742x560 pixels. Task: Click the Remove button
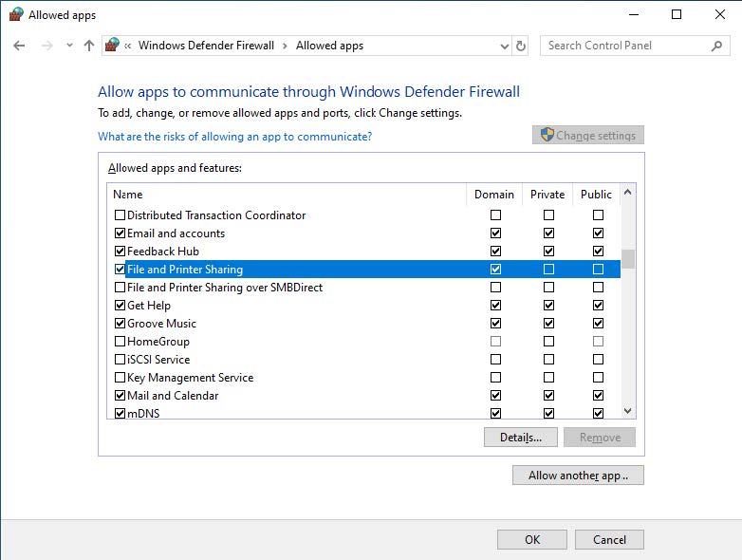[600, 438]
